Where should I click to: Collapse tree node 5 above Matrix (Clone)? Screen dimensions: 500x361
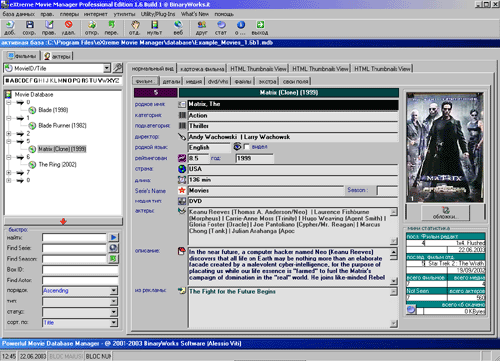pyautogui.click(x=9, y=141)
